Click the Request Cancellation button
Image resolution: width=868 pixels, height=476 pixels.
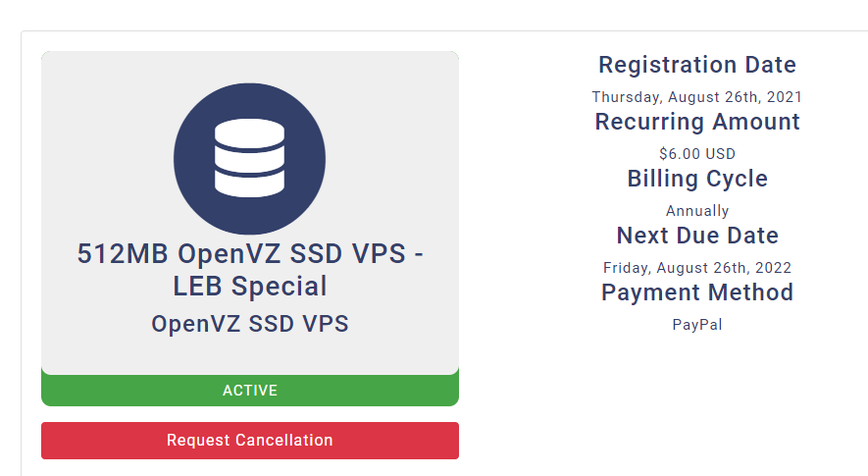[250, 441]
